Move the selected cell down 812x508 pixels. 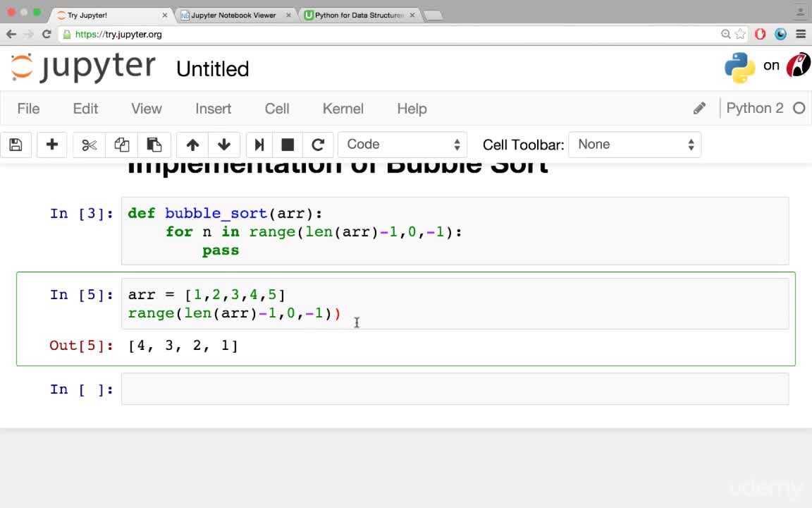(x=224, y=145)
